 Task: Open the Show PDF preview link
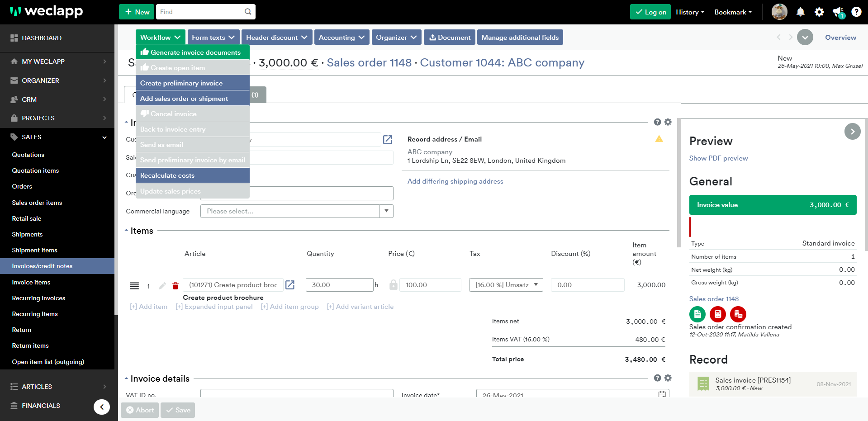[x=718, y=158]
